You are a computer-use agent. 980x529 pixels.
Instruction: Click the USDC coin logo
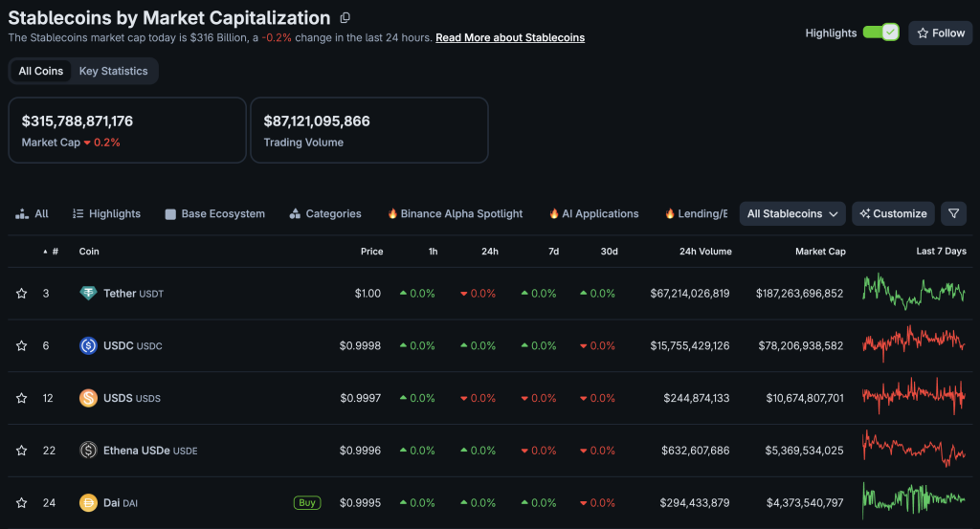pos(88,345)
